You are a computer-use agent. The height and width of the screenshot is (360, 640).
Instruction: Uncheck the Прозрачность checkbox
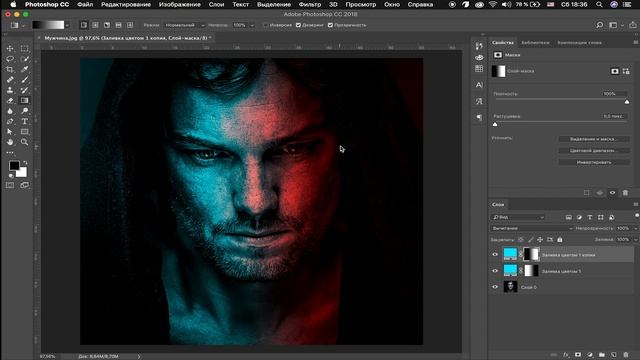pyautogui.click(x=330, y=25)
